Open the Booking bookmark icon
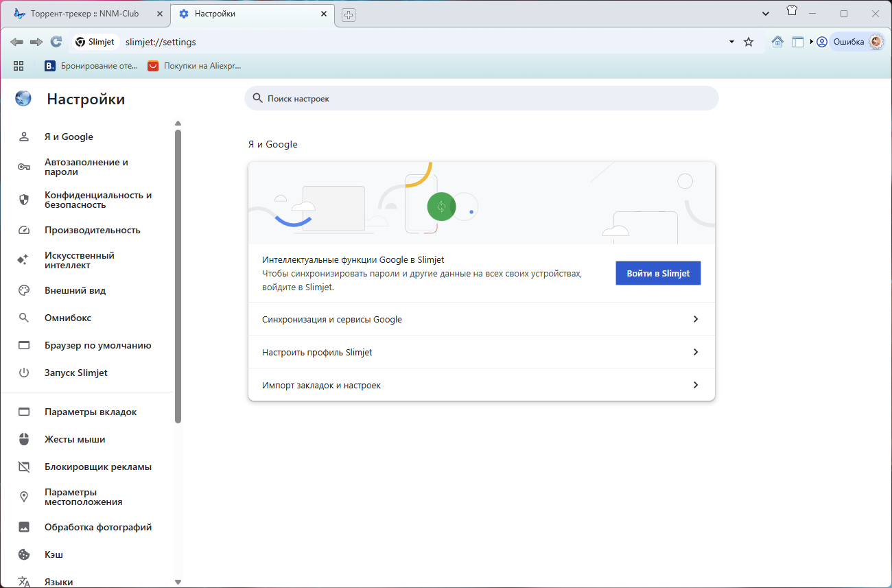892x588 pixels. (x=49, y=66)
